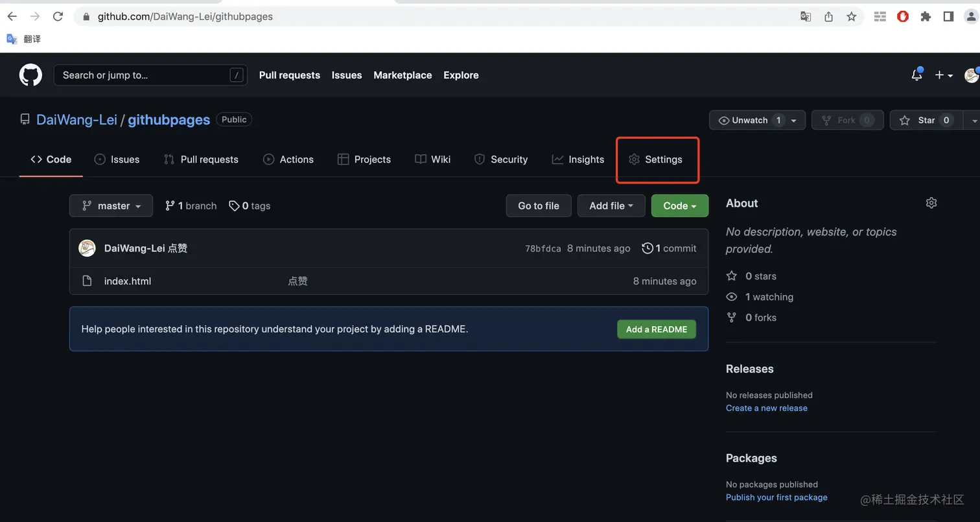This screenshot has width=980, height=522.
Task: Click the 1 branch icon
Action: [170, 206]
